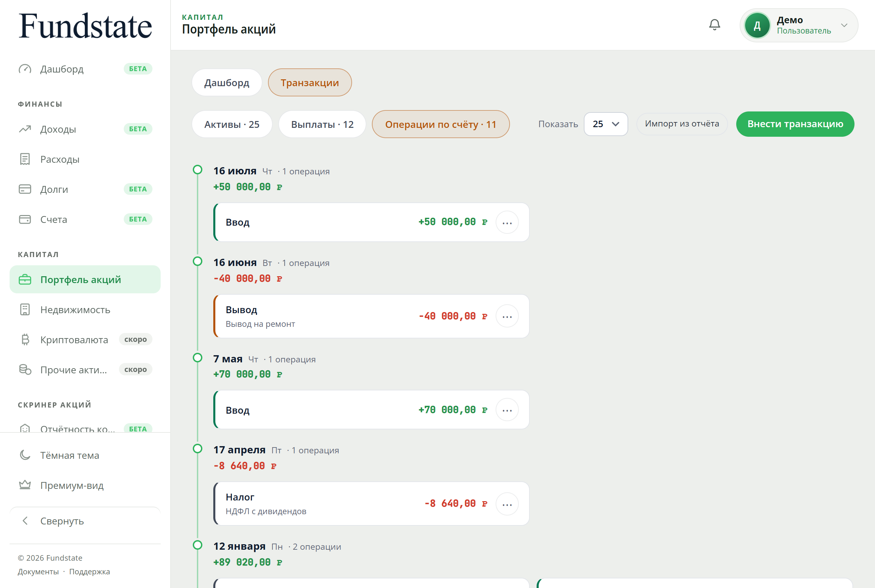The height and width of the screenshot is (588, 875).
Task: Click the Долги card icon
Action: pyautogui.click(x=25, y=189)
